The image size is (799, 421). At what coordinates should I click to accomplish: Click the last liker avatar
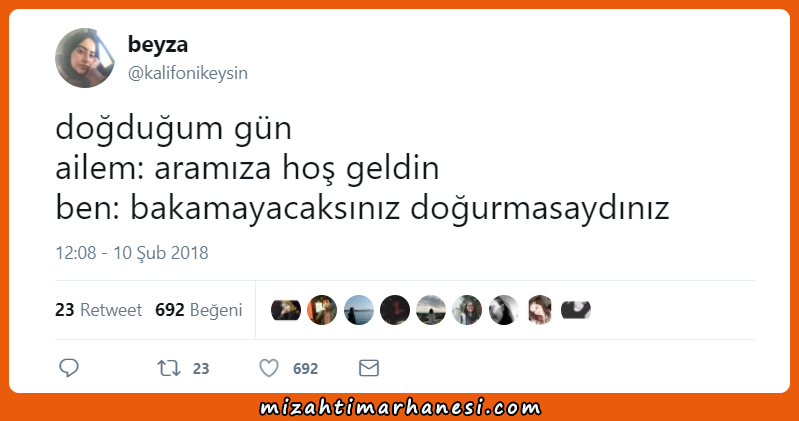(x=576, y=310)
